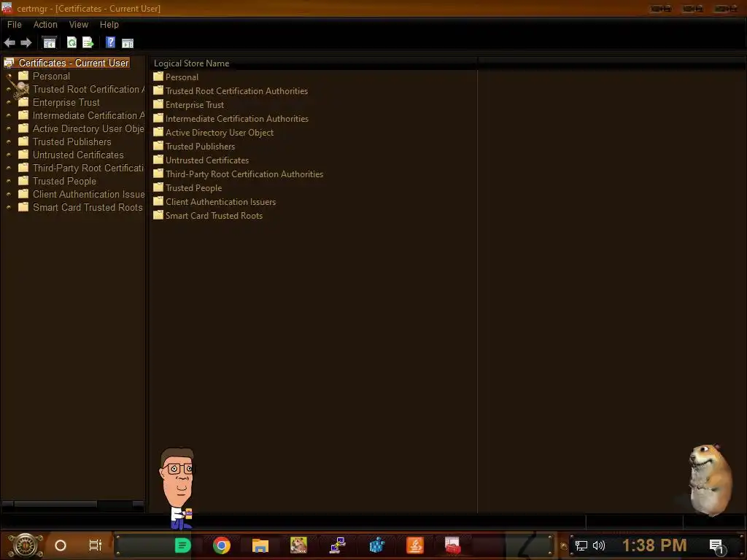Open the View menu
Image resolution: width=747 pixels, height=560 pixels.
pyautogui.click(x=79, y=25)
